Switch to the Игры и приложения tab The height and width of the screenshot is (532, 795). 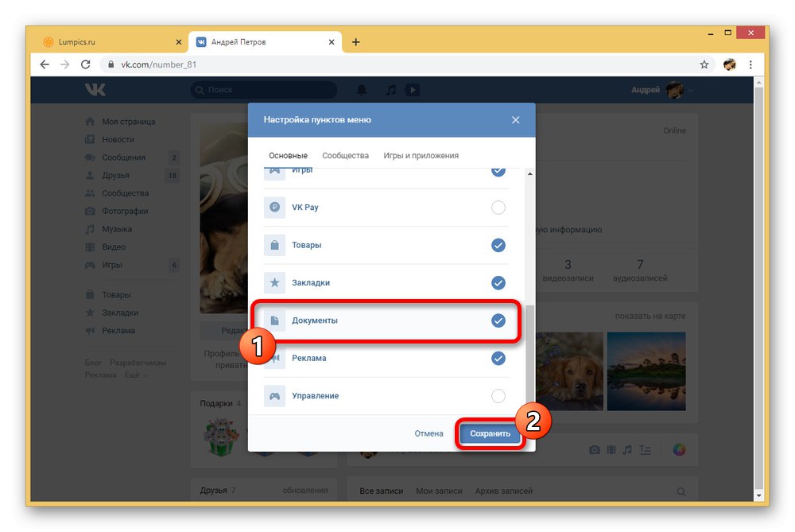pyautogui.click(x=421, y=156)
